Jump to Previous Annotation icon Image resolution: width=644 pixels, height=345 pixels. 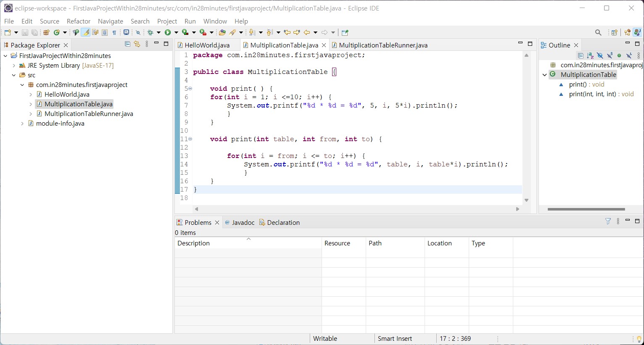coord(269,32)
